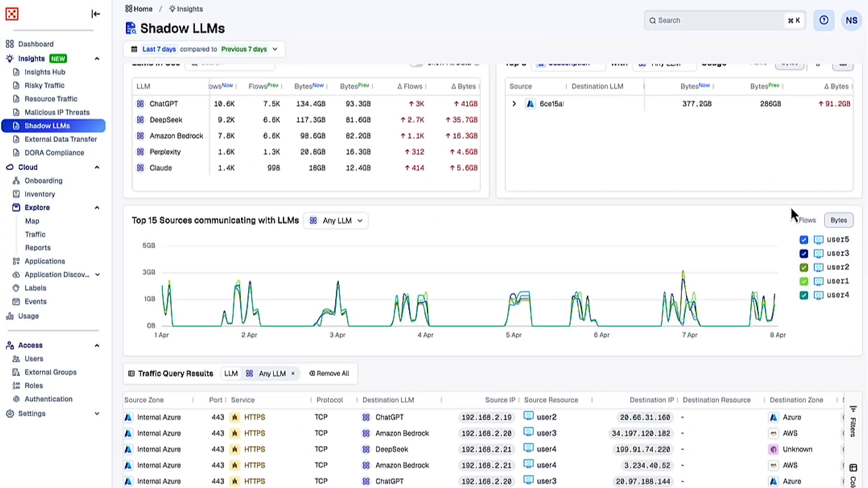Toggle the user2 series checkbox

coord(804,267)
